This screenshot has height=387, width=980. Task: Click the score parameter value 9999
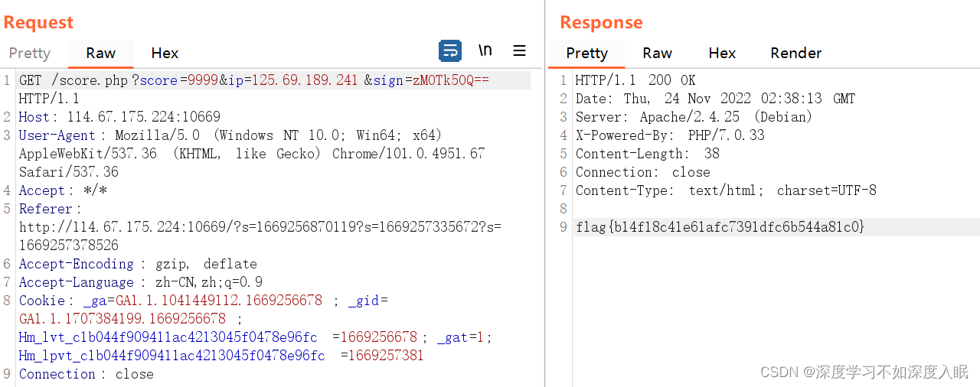201,80
